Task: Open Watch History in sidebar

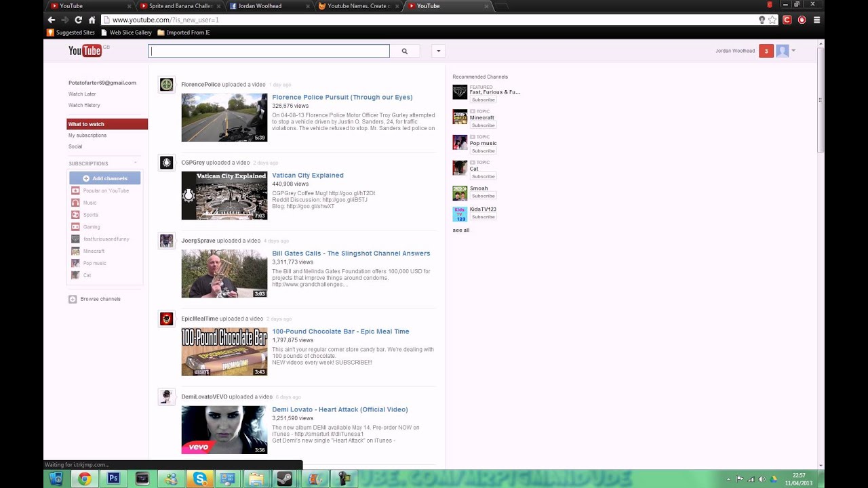Action: (x=84, y=105)
